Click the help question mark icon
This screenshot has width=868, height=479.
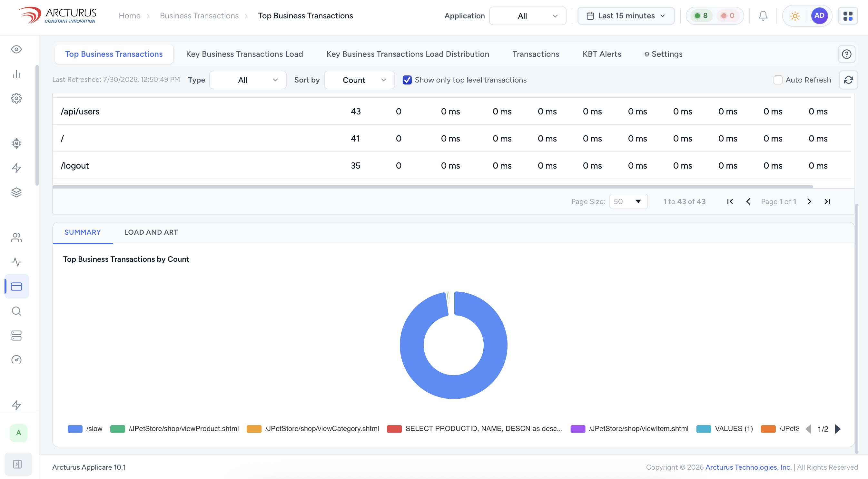pos(846,54)
